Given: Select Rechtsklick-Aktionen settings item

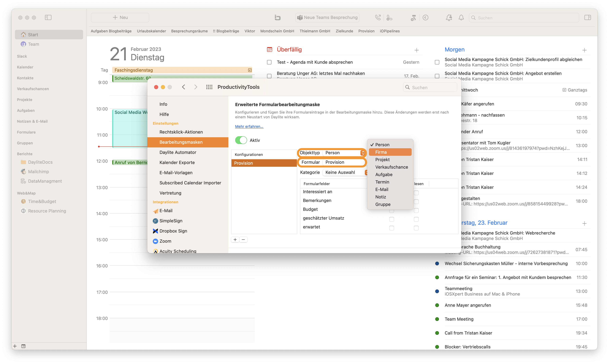Looking at the screenshot, I should coord(188,132).
